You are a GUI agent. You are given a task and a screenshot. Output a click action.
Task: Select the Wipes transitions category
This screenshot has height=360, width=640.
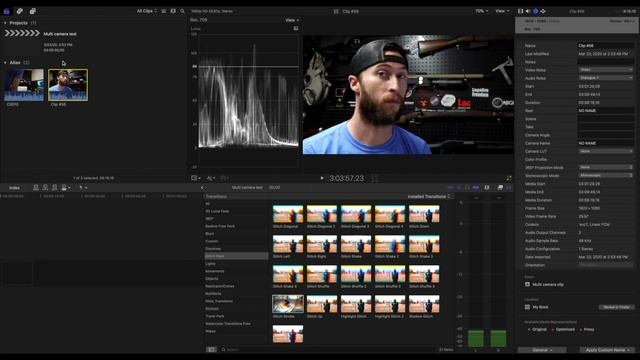click(236, 331)
